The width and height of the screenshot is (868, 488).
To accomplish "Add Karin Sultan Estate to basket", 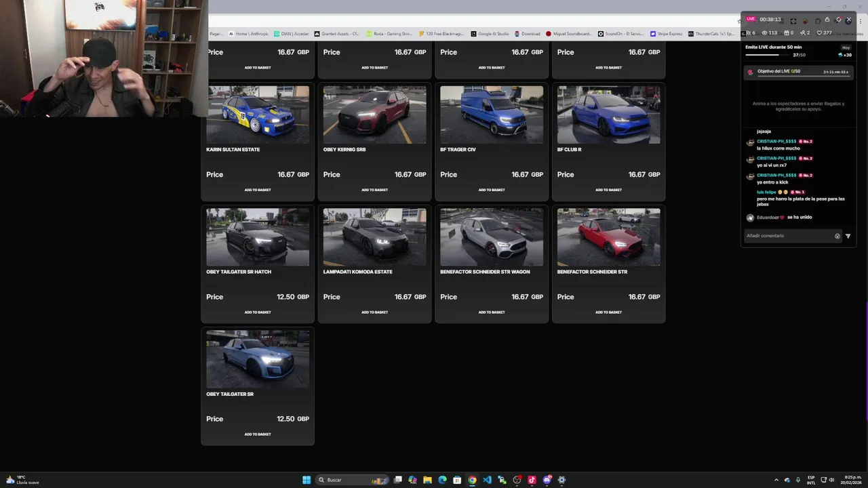I will point(258,190).
